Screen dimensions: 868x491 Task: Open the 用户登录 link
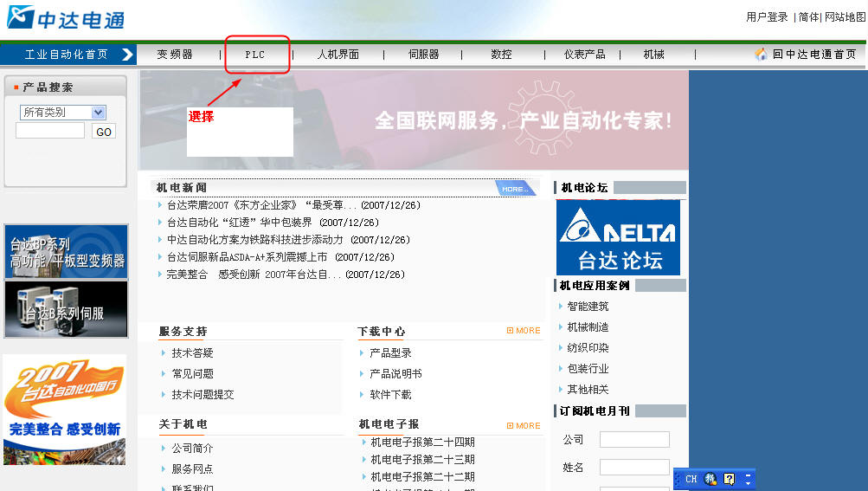pos(767,17)
